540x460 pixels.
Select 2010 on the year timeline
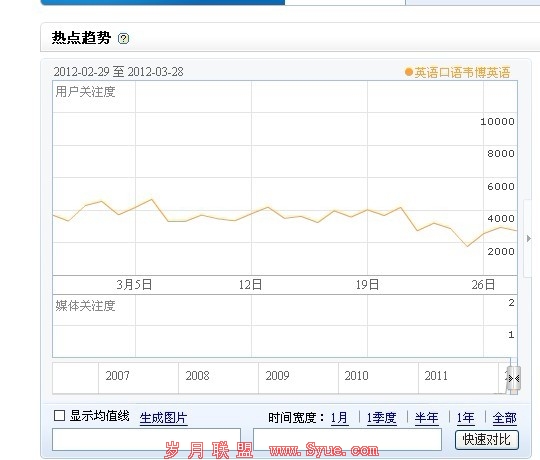357,375
